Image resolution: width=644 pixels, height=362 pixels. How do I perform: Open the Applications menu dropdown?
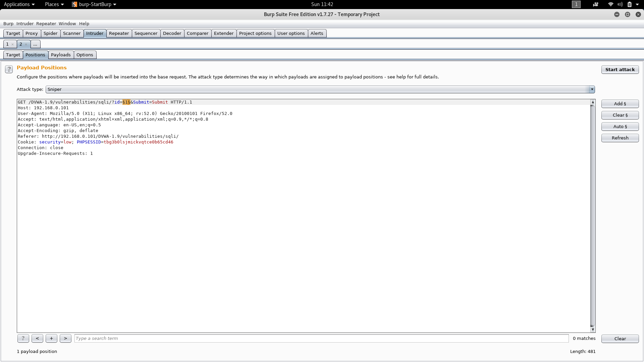[x=19, y=4]
